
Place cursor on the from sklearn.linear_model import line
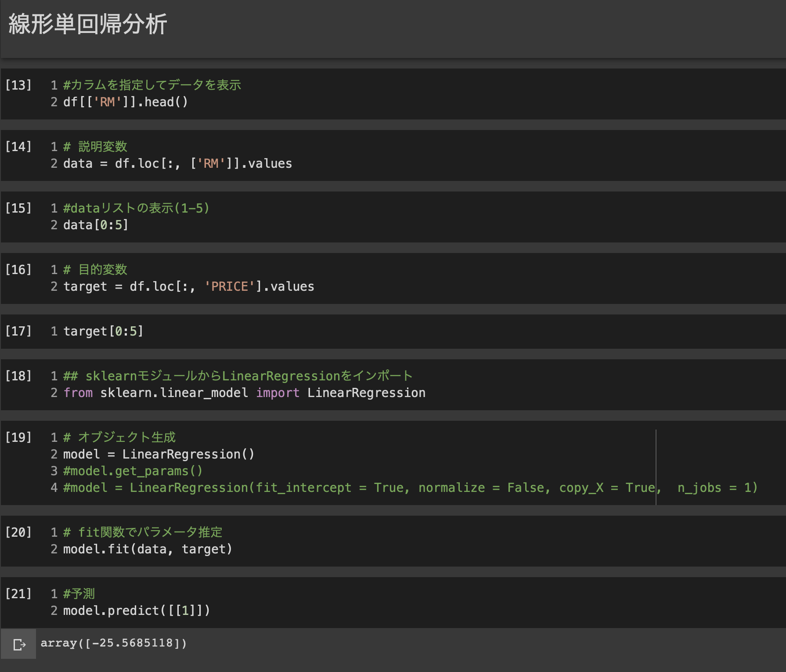[245, 393]
